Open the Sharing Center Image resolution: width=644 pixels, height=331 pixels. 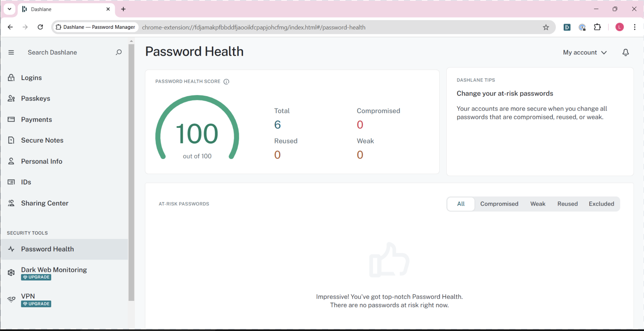45,203
